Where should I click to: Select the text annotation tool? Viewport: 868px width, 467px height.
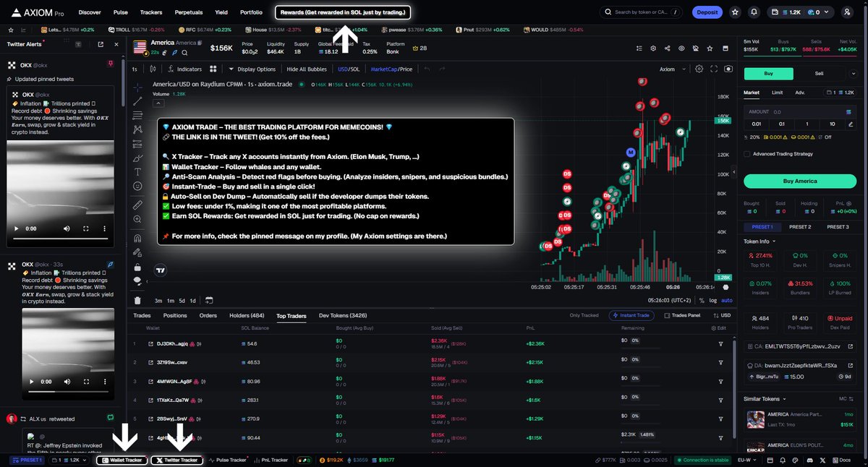(137, 172)
